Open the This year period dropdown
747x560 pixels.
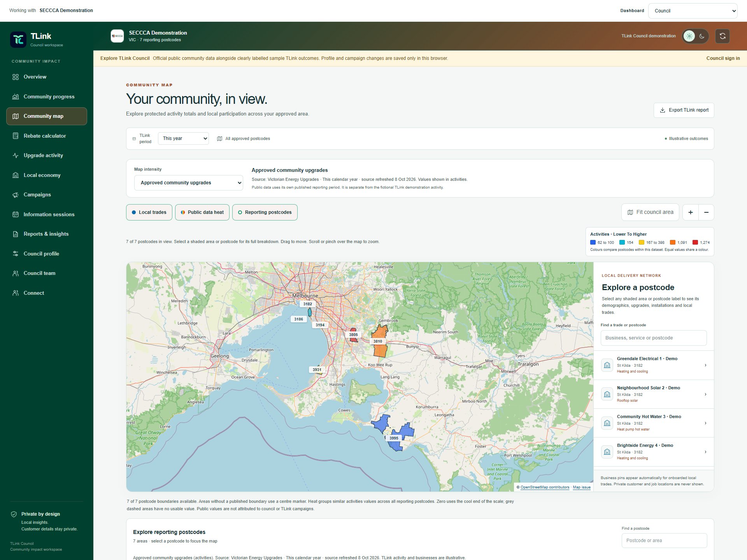click(x=183, y=138)
